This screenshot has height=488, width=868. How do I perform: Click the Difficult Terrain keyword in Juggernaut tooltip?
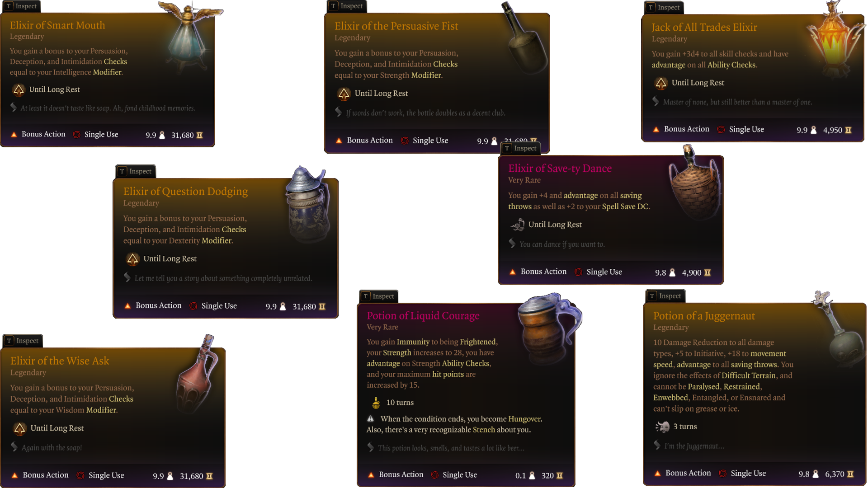[x=748, y=375]
